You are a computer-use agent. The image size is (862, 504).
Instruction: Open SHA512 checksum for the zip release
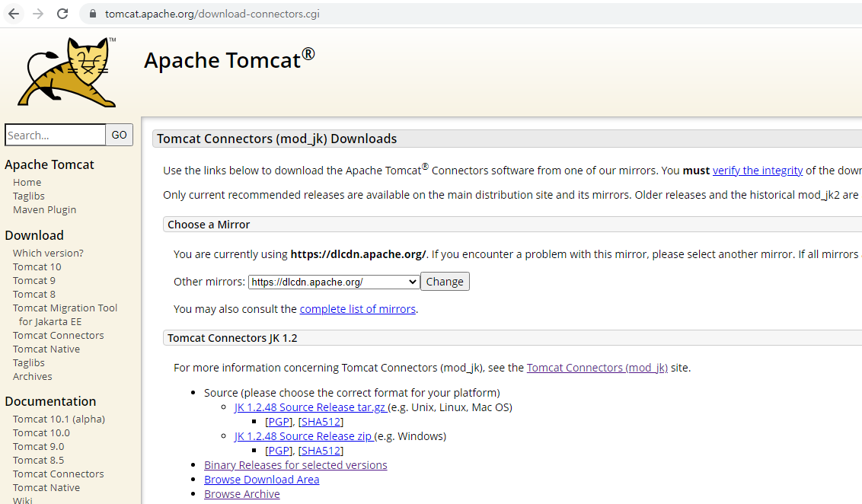click(x=321, y=451)
